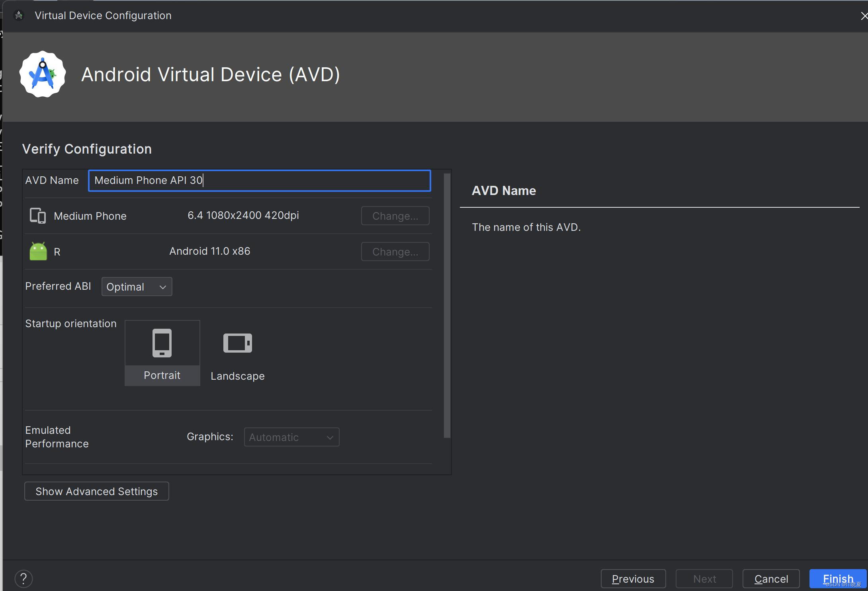Click Change button for Android 11.0 image
Viewport: 868px width, 591px height.
(x=395, y=252)
